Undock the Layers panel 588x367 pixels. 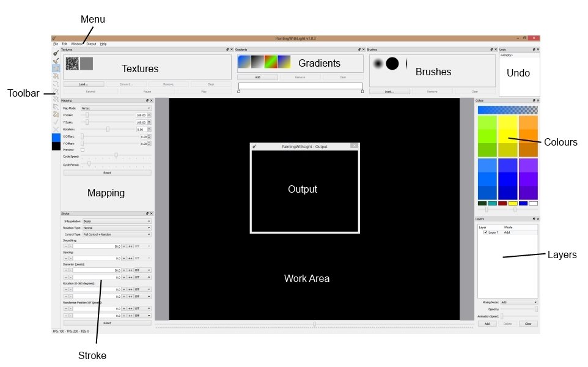534,219
